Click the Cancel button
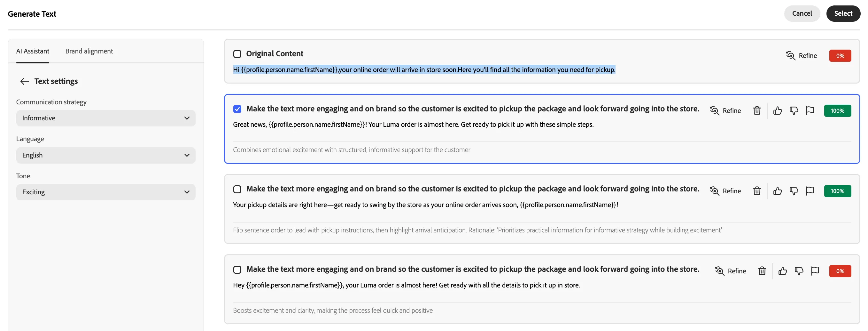 pos(802,13)
